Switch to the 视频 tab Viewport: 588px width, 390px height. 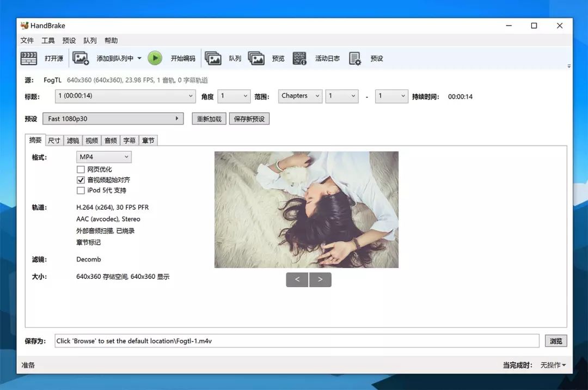[x=91, y=140]
